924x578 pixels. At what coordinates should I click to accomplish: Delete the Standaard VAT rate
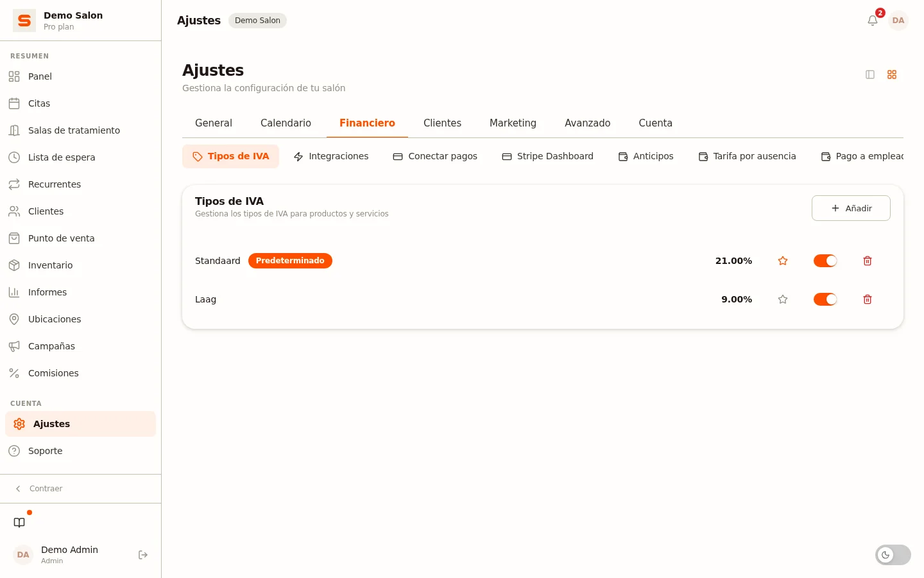click(868, 261)
